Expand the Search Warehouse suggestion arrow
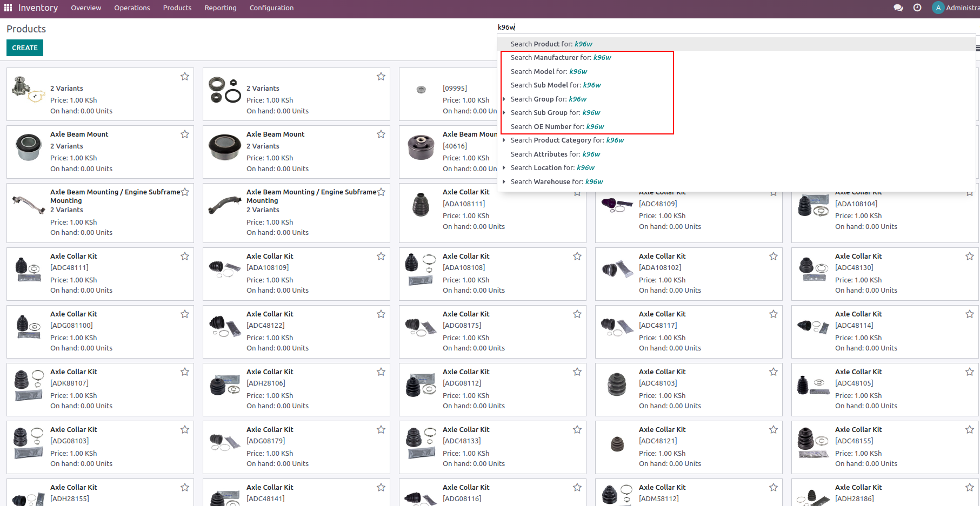Image resolution: width=980 pixels, height=506 pixels. coord(504,182)
